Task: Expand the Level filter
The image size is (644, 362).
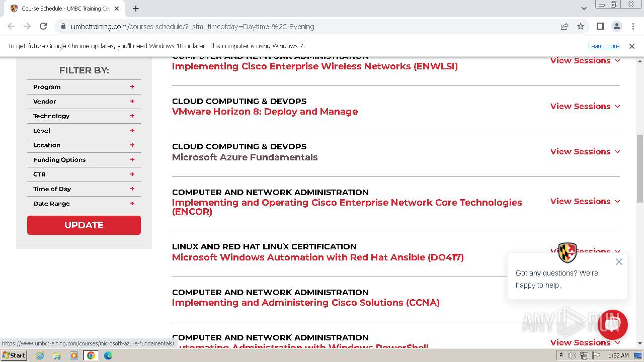Action: 84,131
